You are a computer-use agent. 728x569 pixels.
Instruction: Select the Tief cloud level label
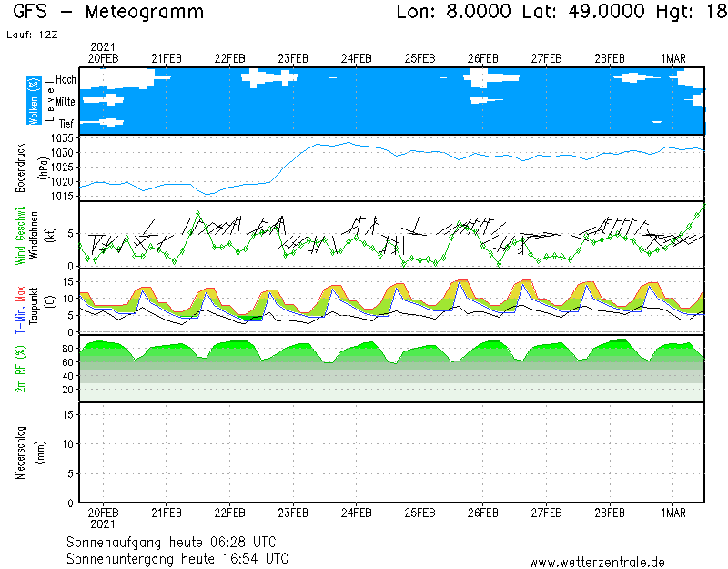tap(66, 122)
